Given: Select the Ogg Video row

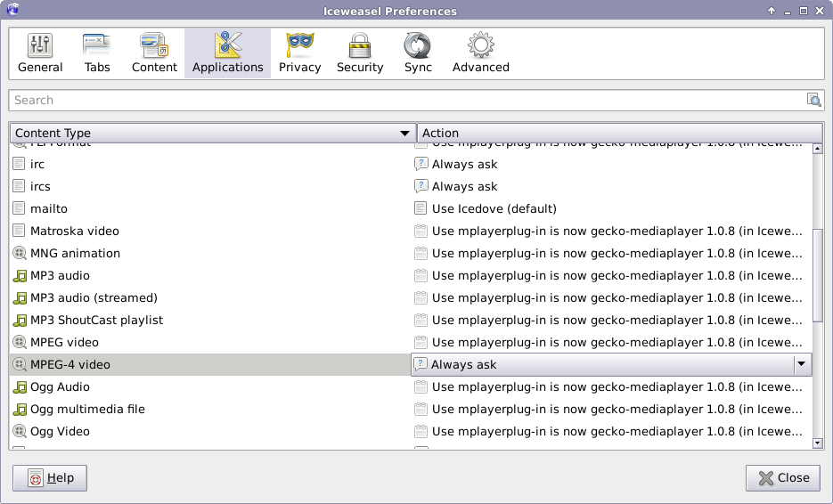Looking at the screenshot, I should point(411,432).
